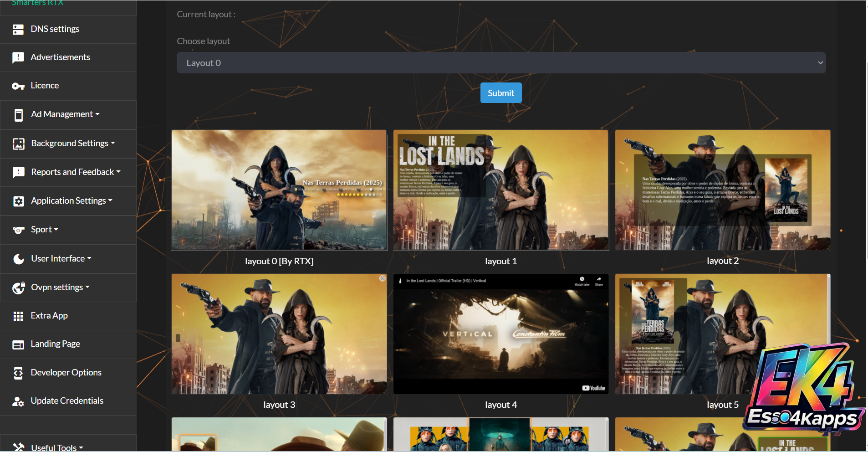The image size is (868, 452).
Task: Open the Choose layout dropdown
Action: pyautogui.click(x=501, y=63)
